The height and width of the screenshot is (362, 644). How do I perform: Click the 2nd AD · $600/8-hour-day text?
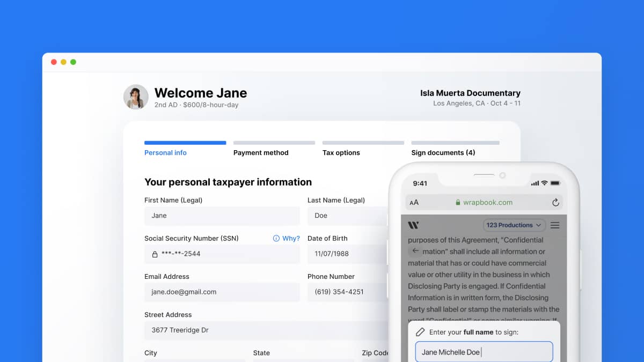[196, 105]
